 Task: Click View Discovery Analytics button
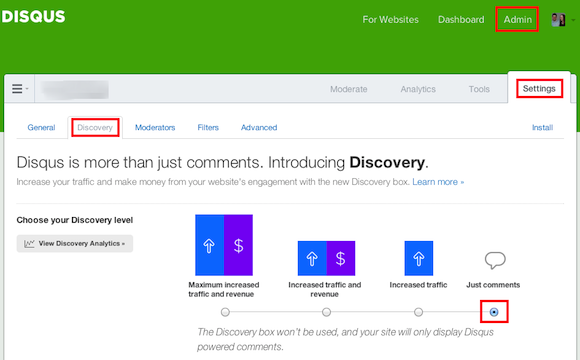pos(75,243)
